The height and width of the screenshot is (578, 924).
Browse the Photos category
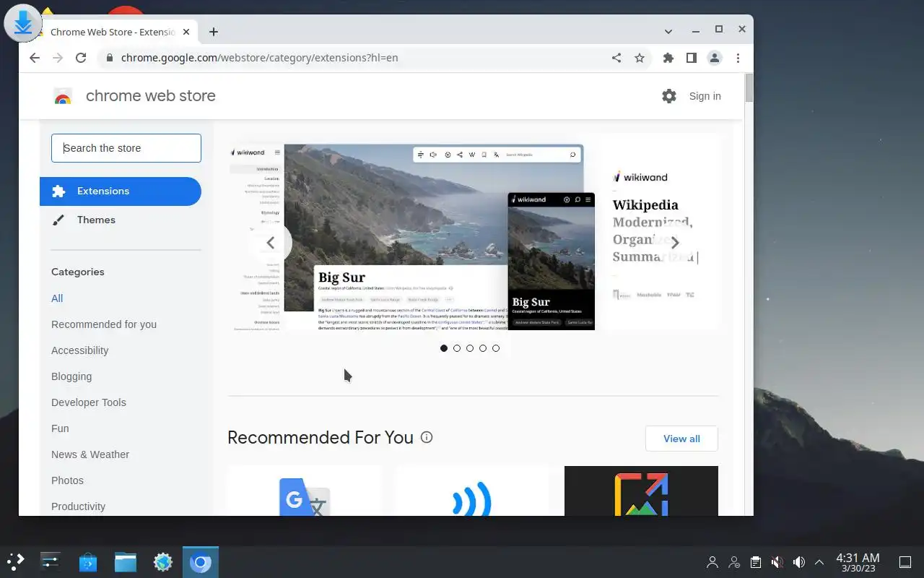click(x=67, y=480)
